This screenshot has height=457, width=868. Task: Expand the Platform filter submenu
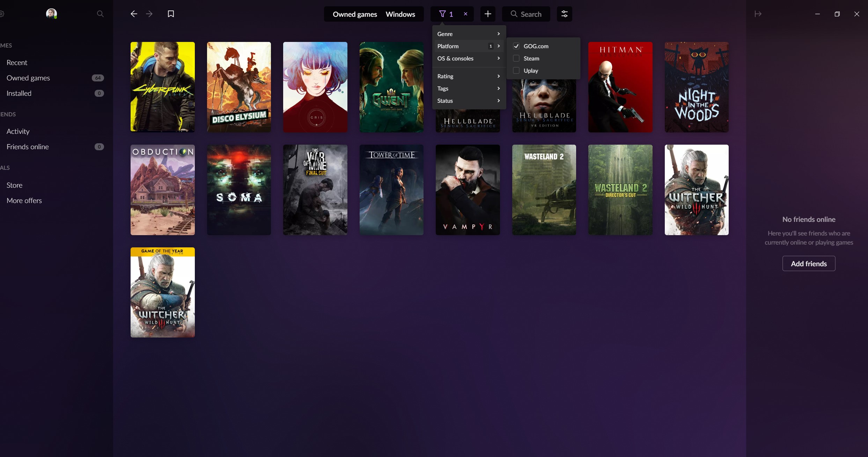pyautogui.click(x=469, y=46)
